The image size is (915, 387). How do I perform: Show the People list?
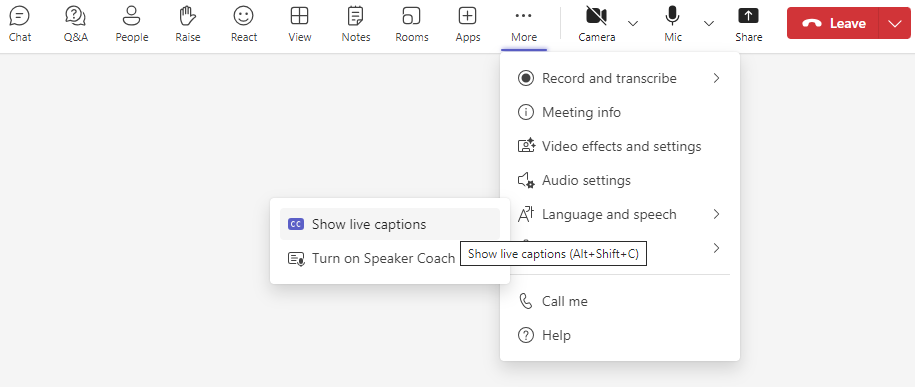click(132, 24)
